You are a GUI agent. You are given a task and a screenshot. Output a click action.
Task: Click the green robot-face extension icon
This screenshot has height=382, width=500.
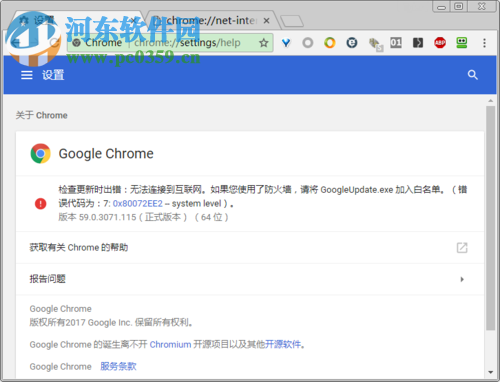(462, 43)
